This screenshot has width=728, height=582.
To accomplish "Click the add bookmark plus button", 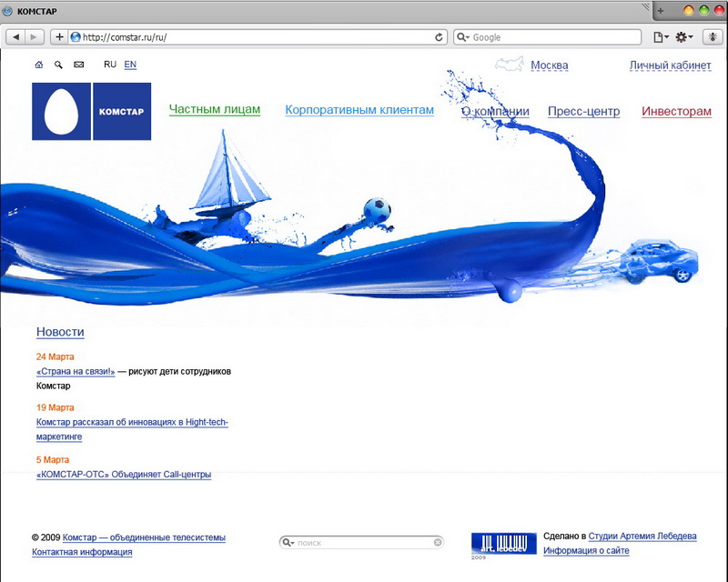I will click(60, 37).
